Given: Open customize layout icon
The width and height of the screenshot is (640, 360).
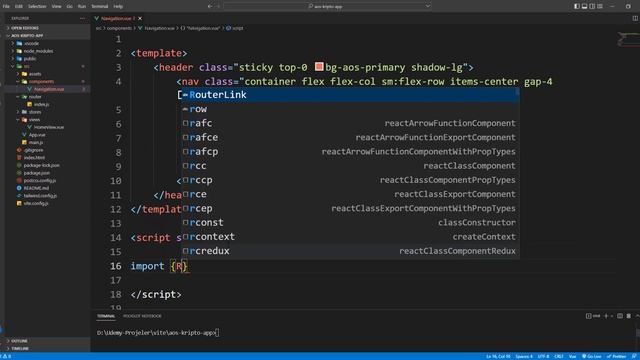Looking at the screenshot, I should pos(600,6).
